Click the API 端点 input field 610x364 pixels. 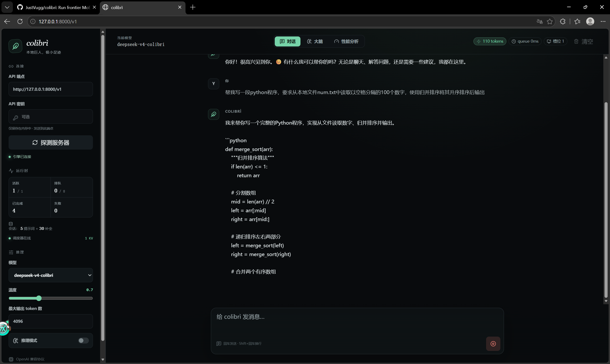coord(51,89)
